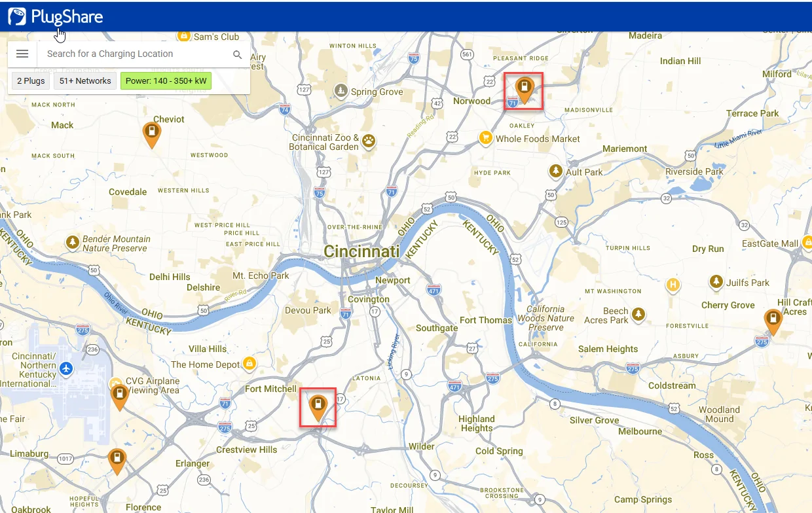Click the Sam's Club marker icon
Viewport: 812px width, 513px height.
(184, 36)
